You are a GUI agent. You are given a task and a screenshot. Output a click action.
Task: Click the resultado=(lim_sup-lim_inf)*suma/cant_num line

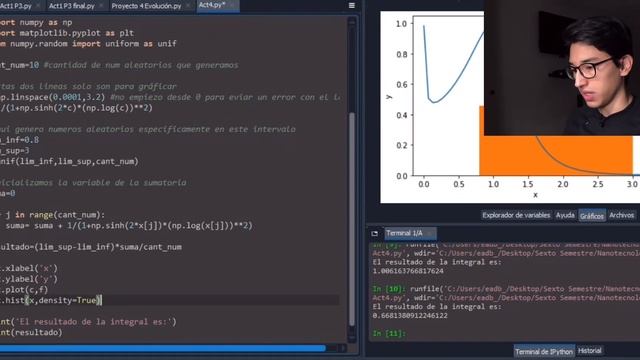[x=91, y=247]
